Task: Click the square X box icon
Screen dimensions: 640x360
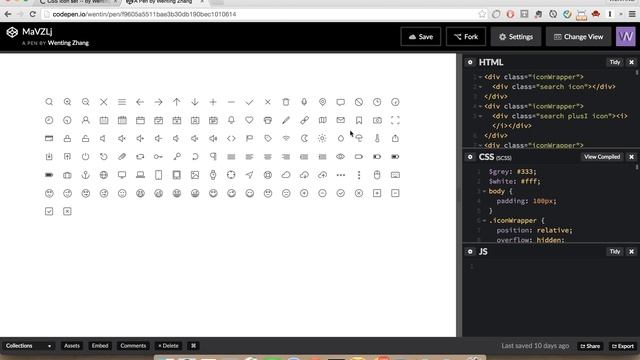Action: tap(67, 211)
